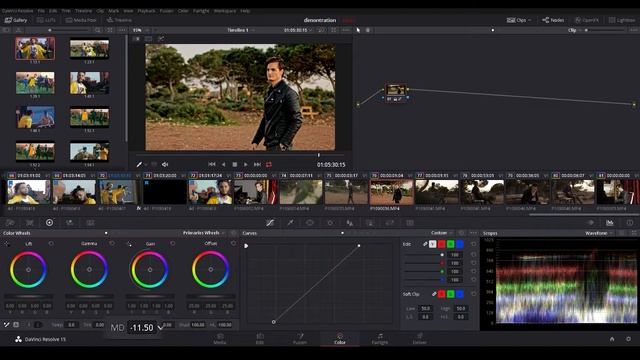640x360 pixels.
Task: Open the OpenFX panel
Action: tap(587, 20)
